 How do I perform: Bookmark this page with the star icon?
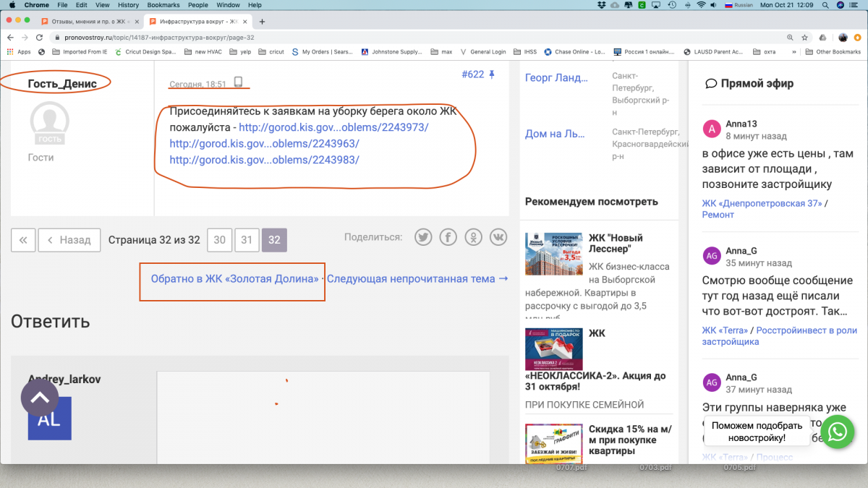point(804,38)
